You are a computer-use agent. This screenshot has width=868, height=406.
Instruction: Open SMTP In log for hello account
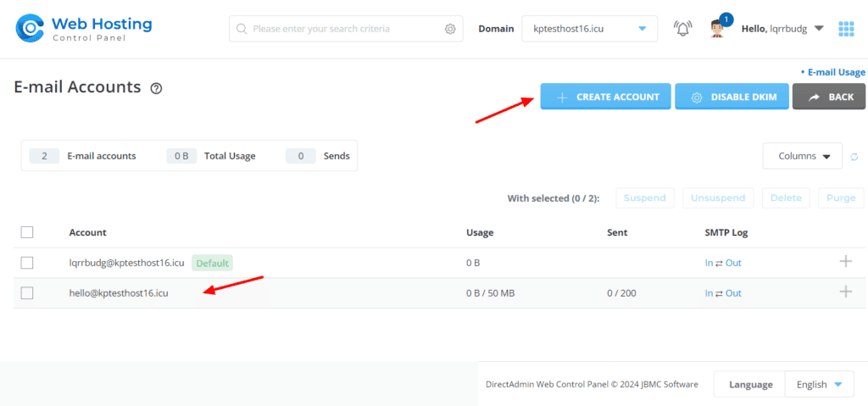pyautogui.click(x=709, y=293)
